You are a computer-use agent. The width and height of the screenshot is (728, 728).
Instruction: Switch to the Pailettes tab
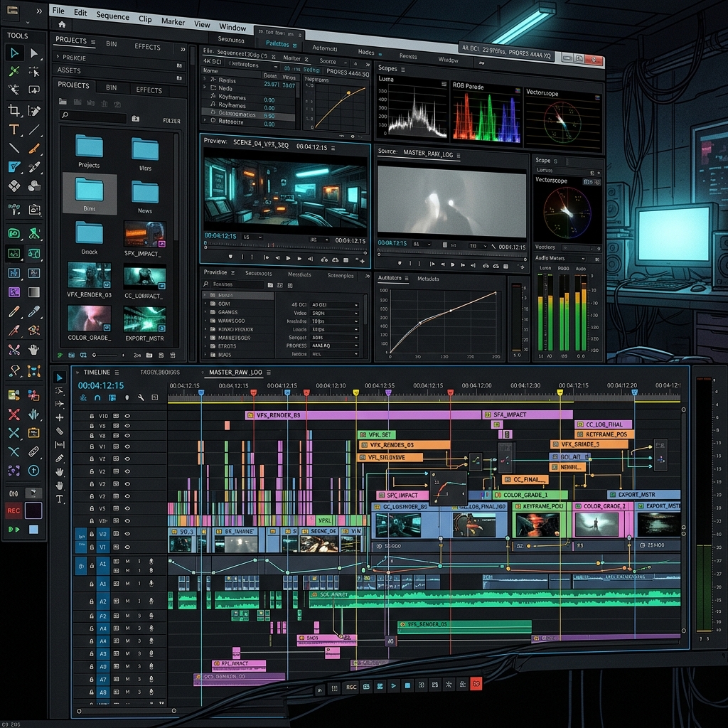coord(278,43)
